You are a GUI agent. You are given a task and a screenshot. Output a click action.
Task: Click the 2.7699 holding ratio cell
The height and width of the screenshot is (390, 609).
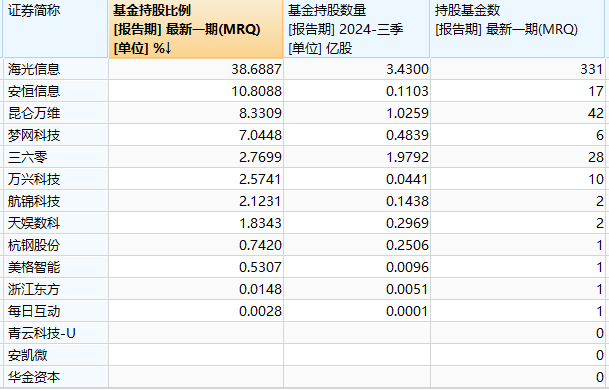click(196, 157)
